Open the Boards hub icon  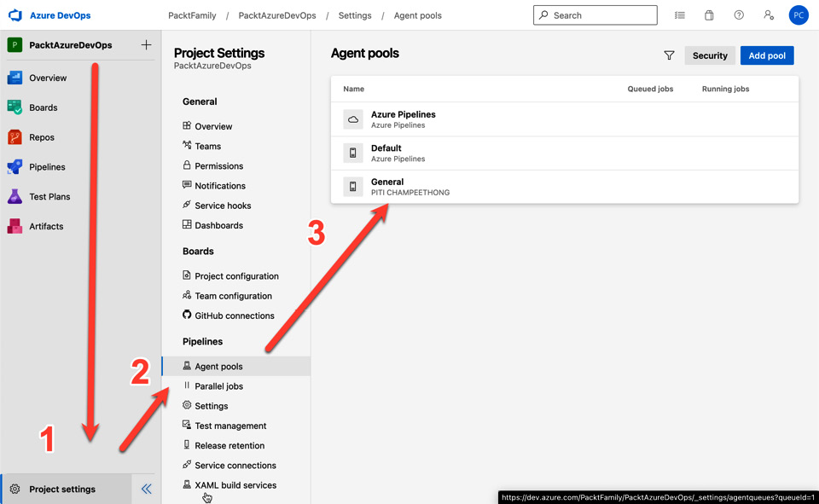[15, 107]
